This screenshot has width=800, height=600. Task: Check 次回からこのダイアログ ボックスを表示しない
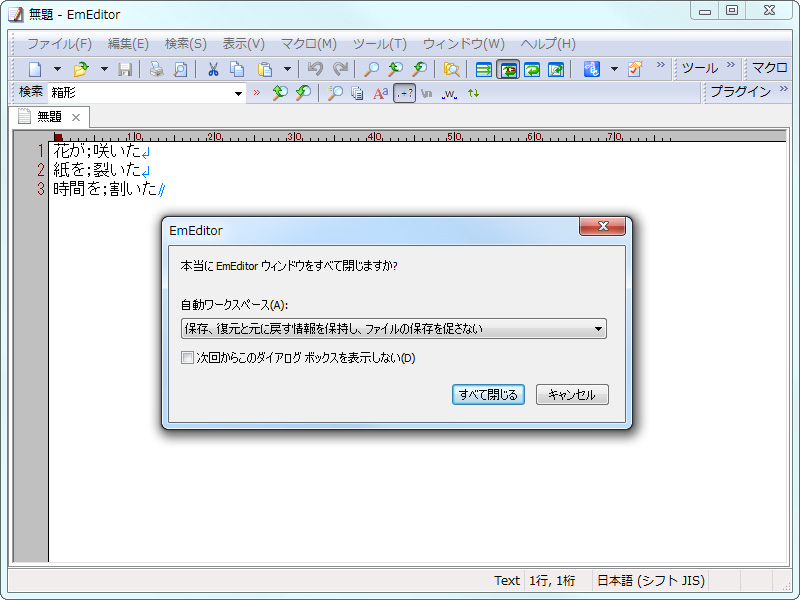tap(187, 358)
